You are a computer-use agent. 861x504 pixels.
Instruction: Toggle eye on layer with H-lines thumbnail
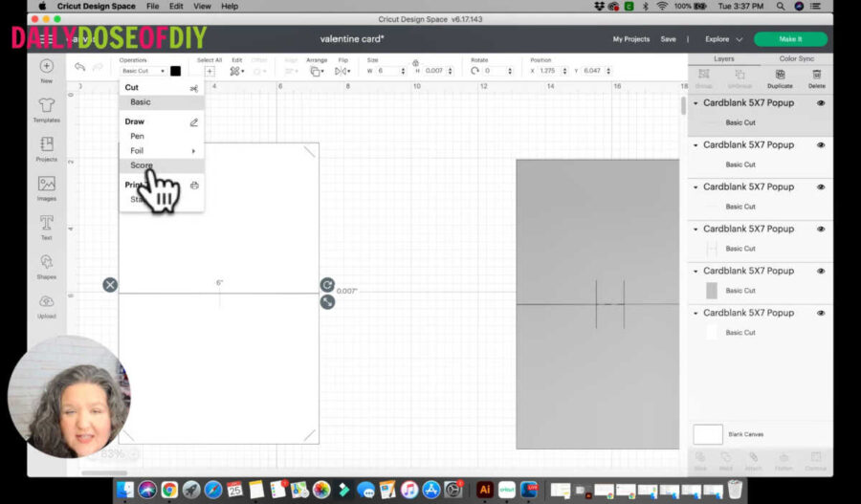pos(821,229)
